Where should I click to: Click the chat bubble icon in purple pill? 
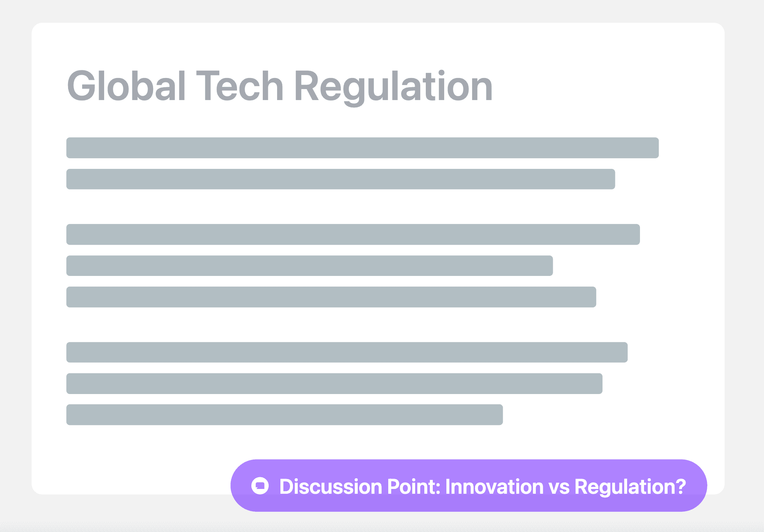pyautogui.click(x=260, y=486)
